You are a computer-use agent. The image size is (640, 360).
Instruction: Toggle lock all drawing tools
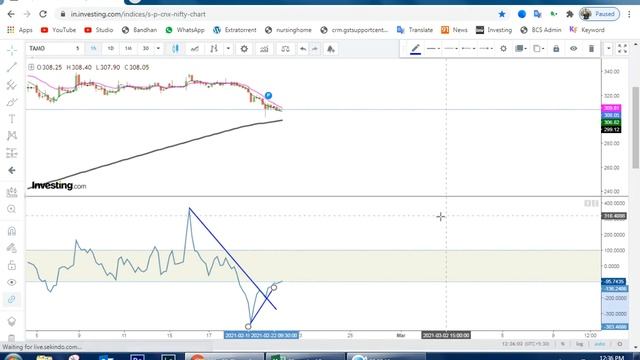[x=11, y=265]
